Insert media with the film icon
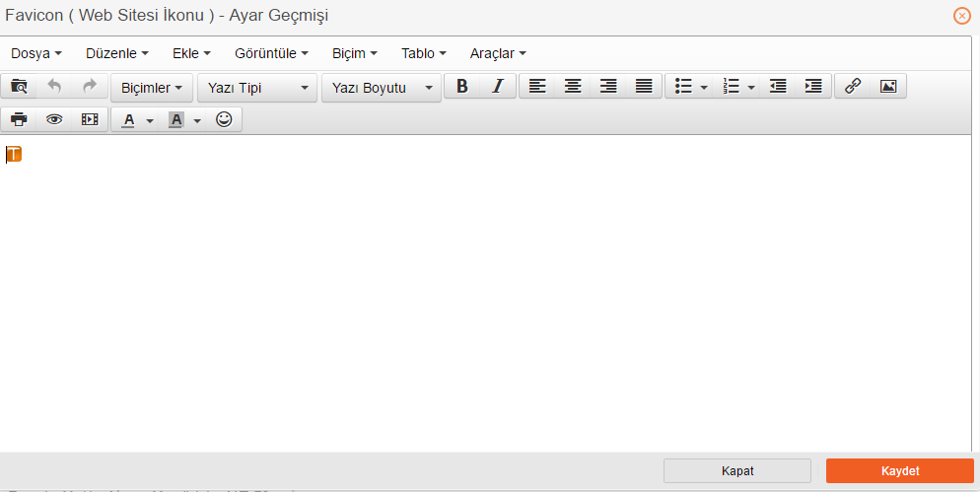The height and width of the screenshot is (492, 980). [x=90, y=119]
